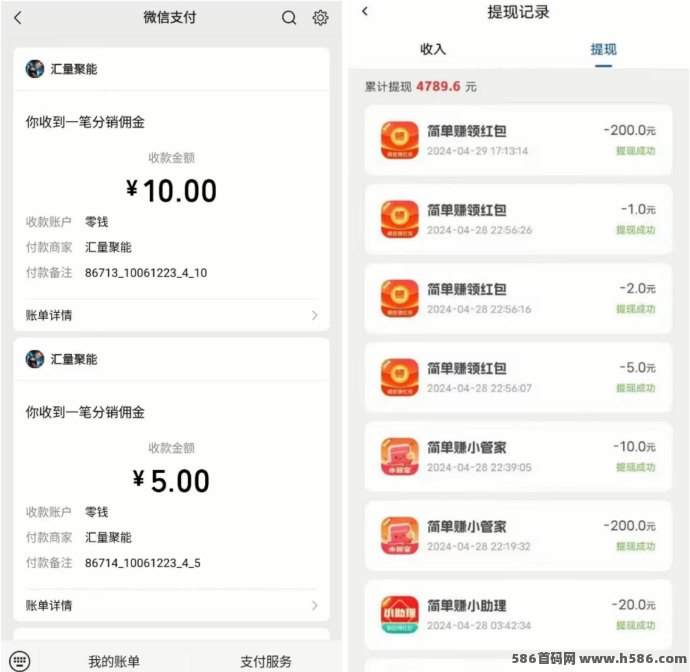This screenshot has width=690, height=672.
Task: Tap 你收到一笔分销佣金 on ¥5.00 card
Action: click(85, 412)
